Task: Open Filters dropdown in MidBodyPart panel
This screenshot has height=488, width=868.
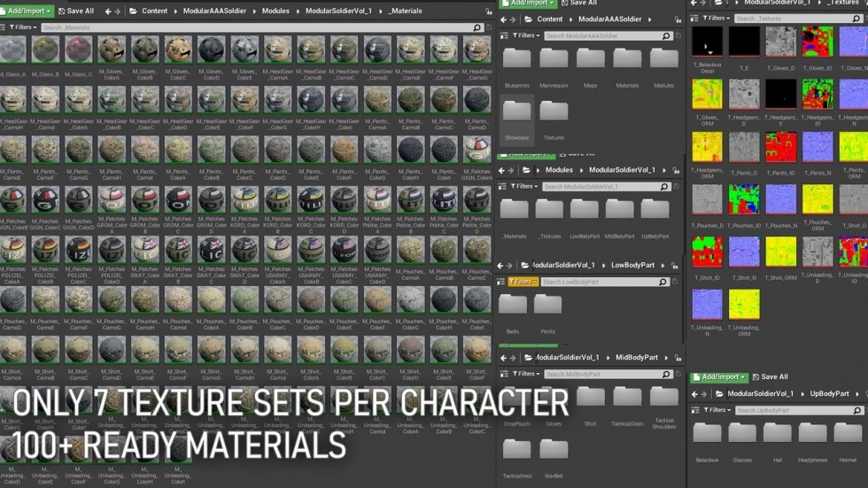Action: tap(526, 374)
